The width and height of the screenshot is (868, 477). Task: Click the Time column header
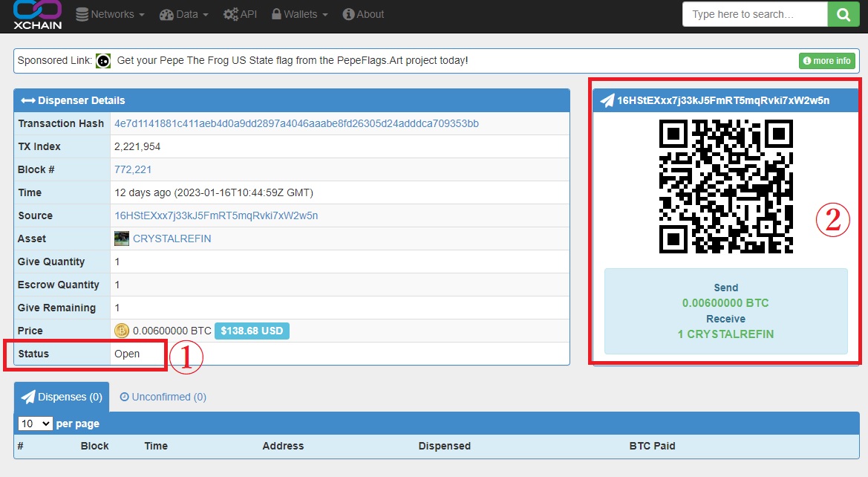point(156,446)
